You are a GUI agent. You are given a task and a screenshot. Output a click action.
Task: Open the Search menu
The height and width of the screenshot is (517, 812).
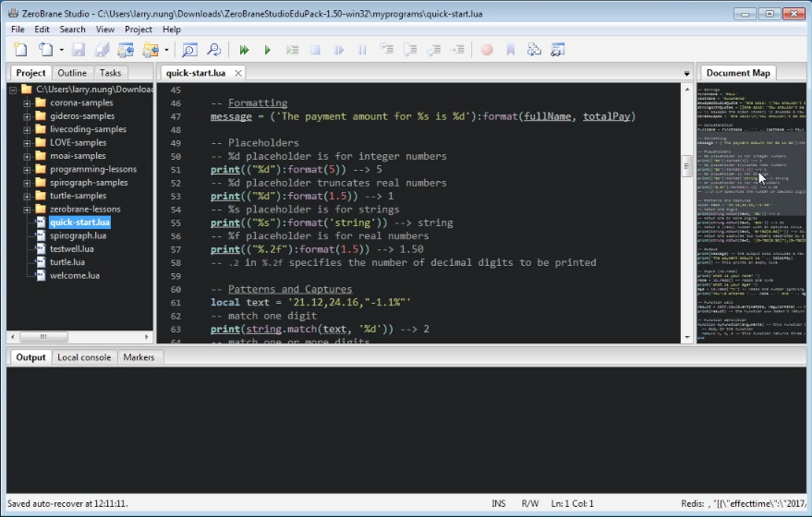tap(72, 30)
